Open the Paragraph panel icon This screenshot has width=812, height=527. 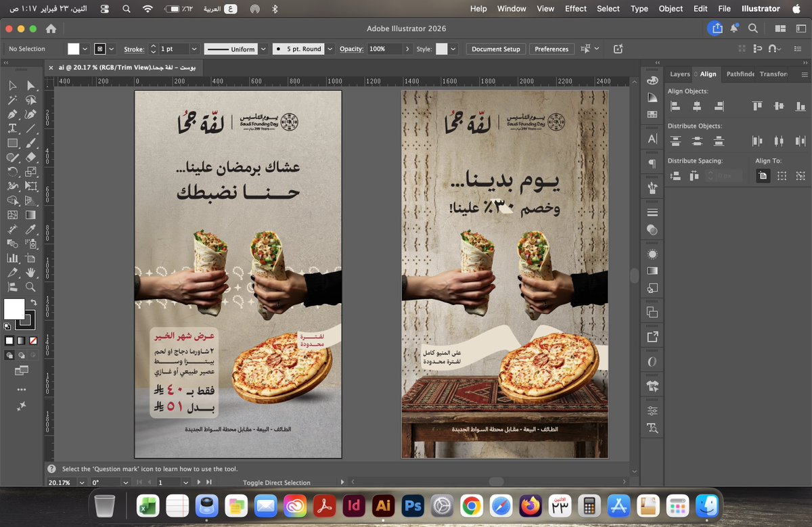[652, 164]
